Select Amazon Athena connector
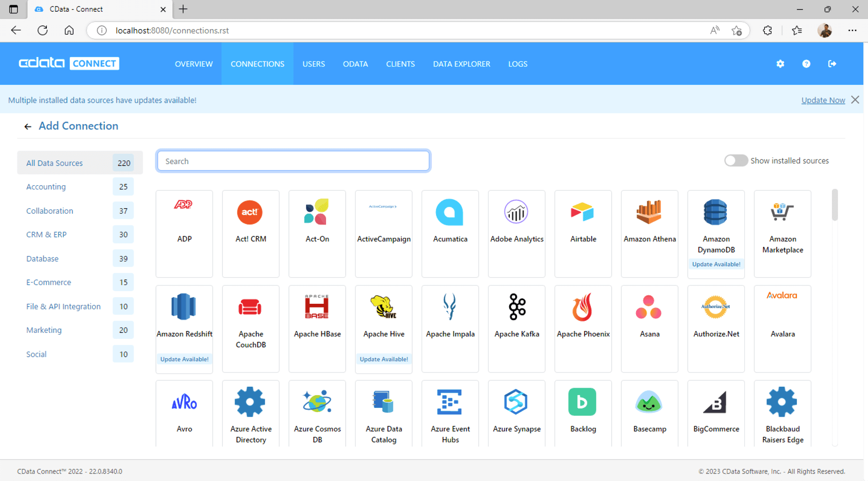 [x=650, y=233]
